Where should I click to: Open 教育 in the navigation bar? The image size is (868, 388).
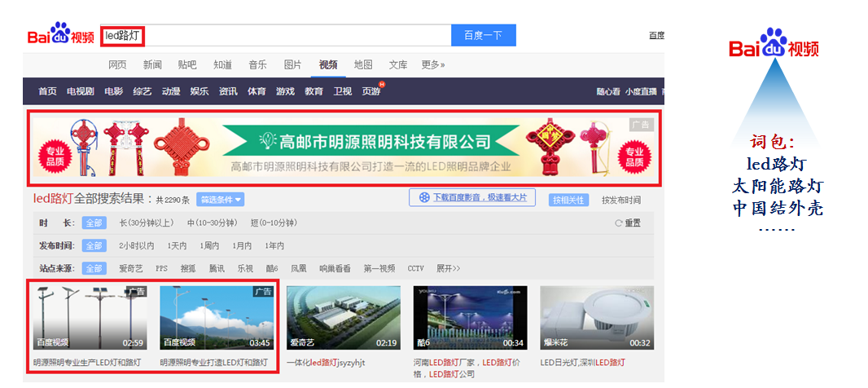(313, 91)
